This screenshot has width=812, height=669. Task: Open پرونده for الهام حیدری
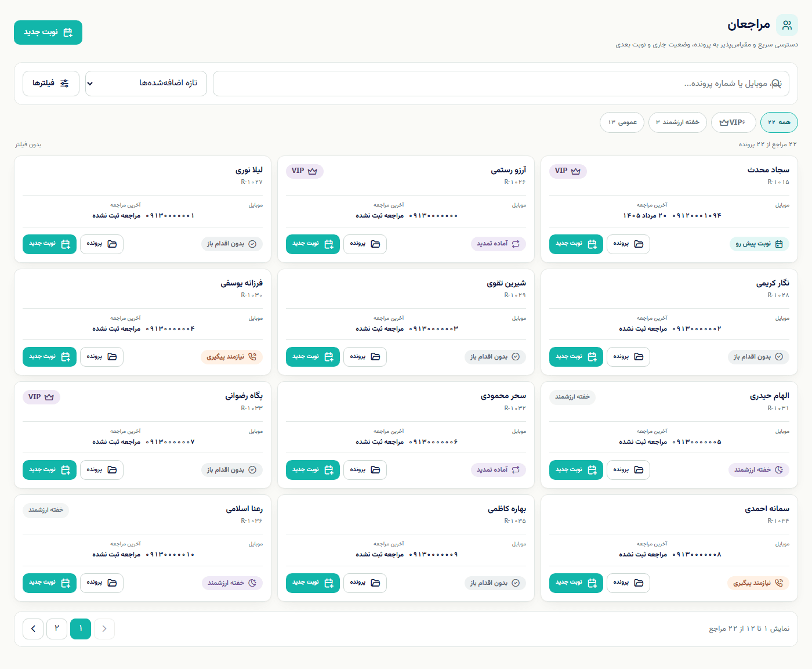[628, 470]
